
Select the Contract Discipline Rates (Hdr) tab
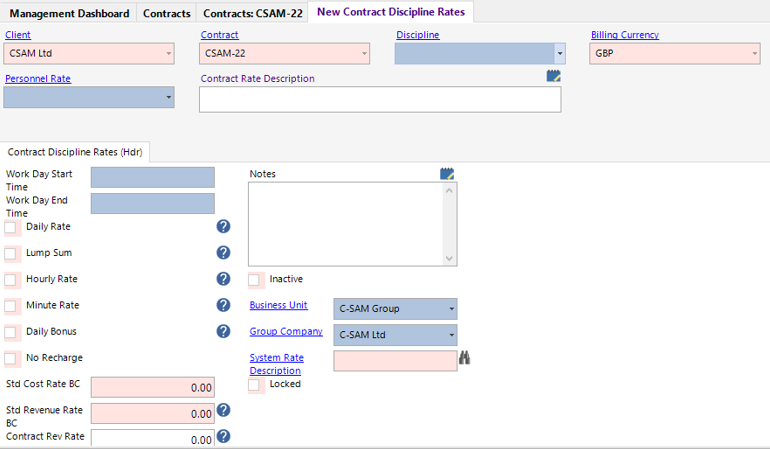click(x=75, y=152)
